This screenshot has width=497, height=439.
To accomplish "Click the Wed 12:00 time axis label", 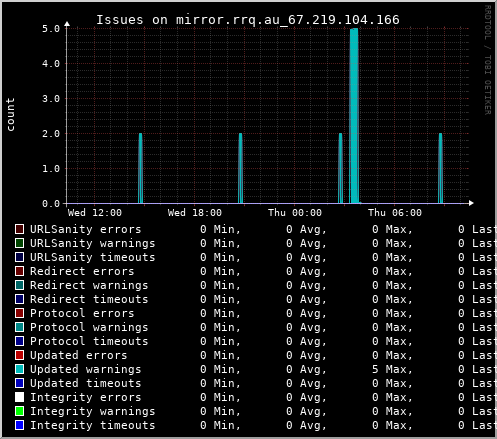I will tap(95, 213).
